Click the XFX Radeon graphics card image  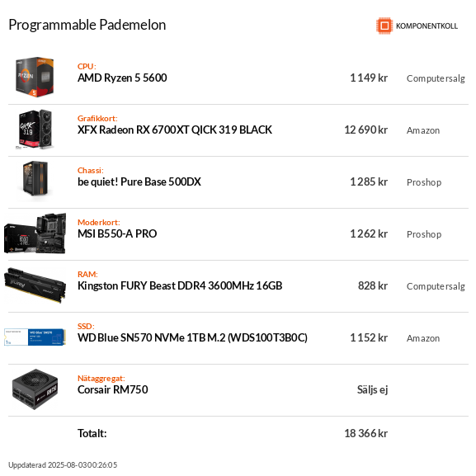(x=35, y=130)
